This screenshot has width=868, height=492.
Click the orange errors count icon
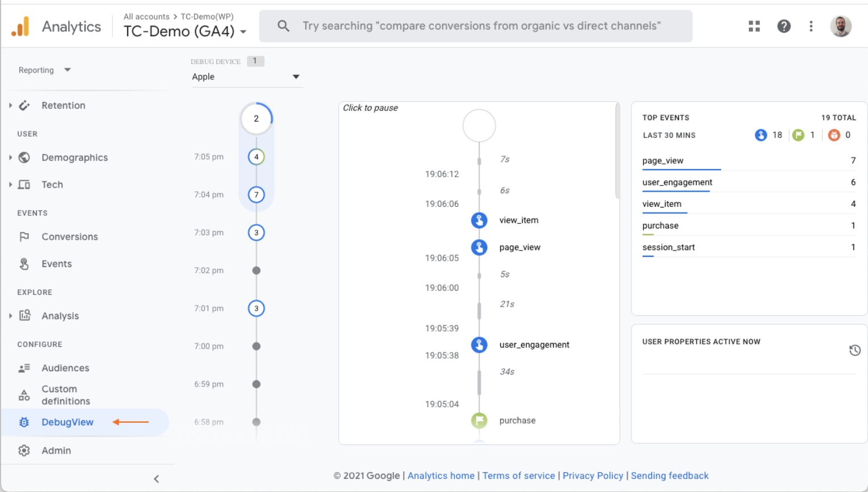click(x=834, y=135)
